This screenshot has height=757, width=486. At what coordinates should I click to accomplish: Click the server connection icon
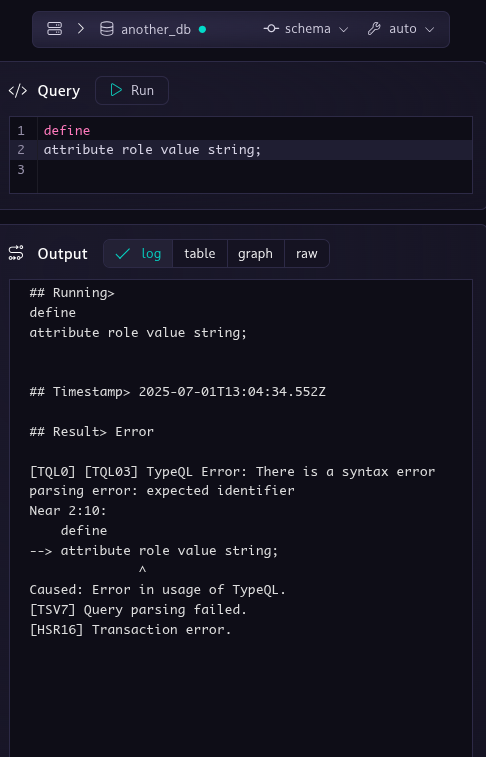[x=55, y=29]
